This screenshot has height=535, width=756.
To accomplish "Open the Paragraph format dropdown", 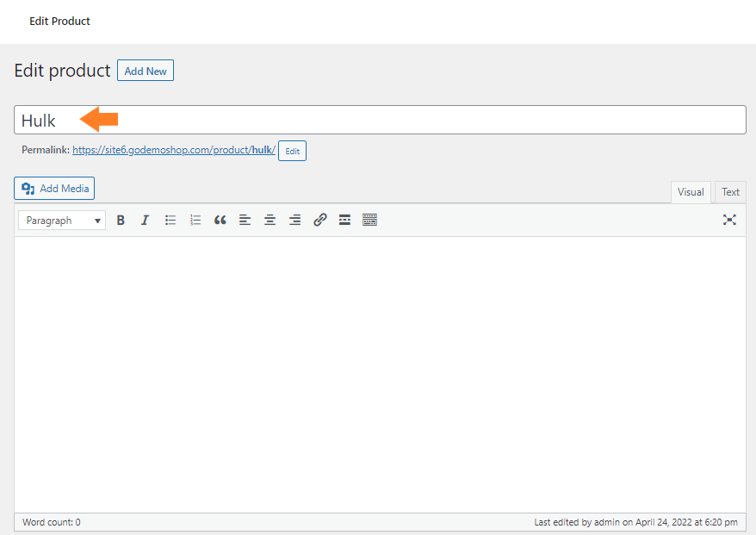I will (x=62, y=221).
